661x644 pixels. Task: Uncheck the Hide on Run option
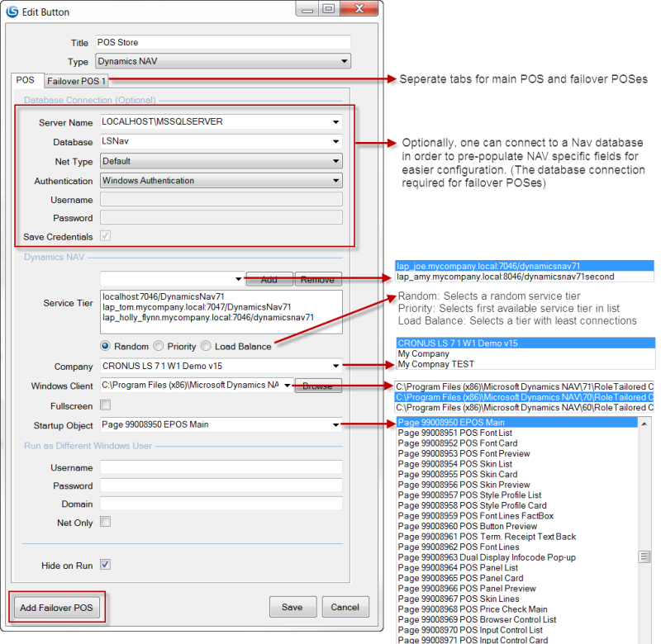[x=105, y=564]
